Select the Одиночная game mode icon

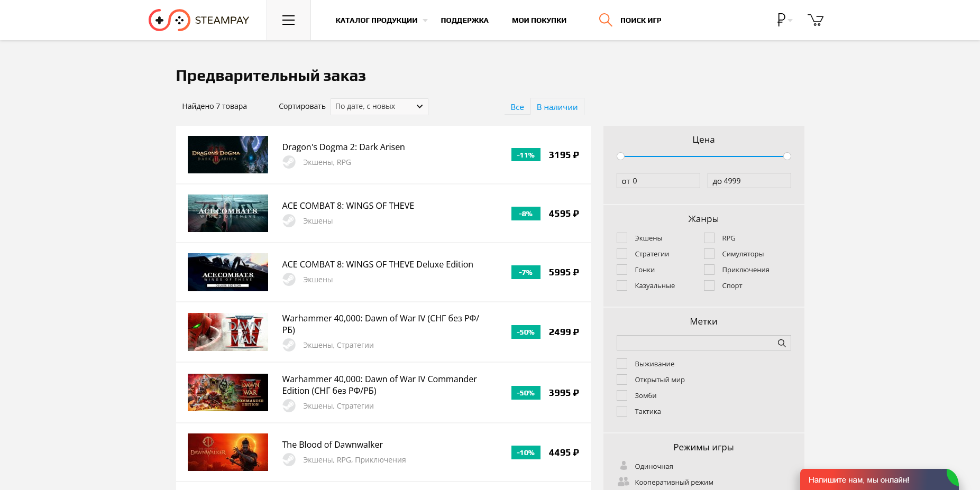click(x=624, y=466)
